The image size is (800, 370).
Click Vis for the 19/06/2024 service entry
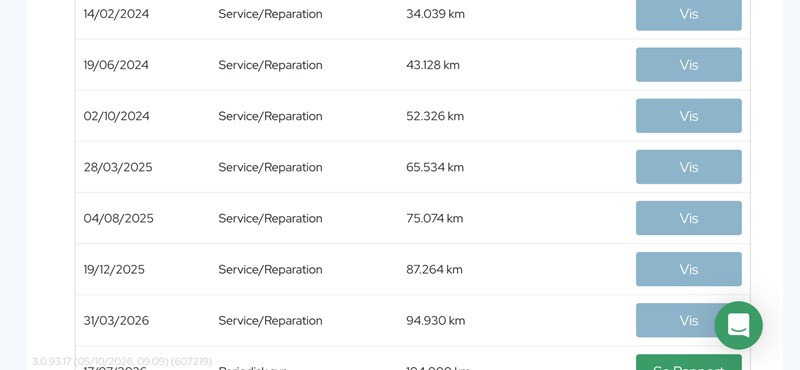pos(688,65)
